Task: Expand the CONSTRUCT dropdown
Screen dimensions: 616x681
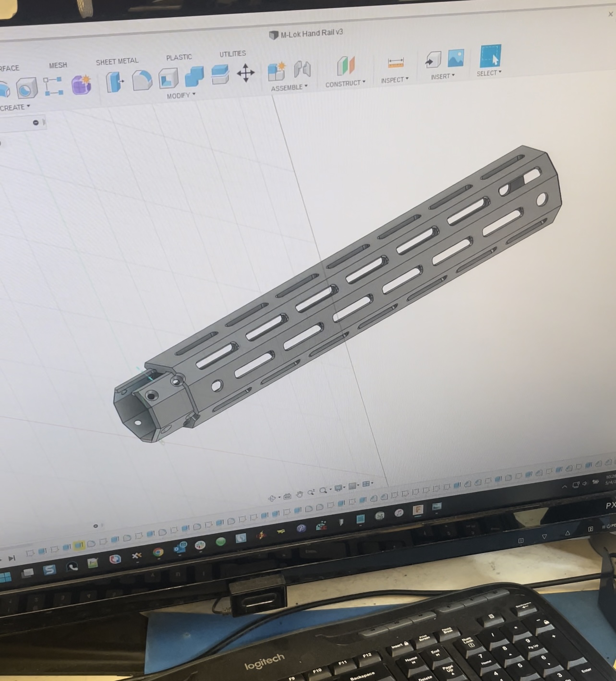Action: point(345,84)
